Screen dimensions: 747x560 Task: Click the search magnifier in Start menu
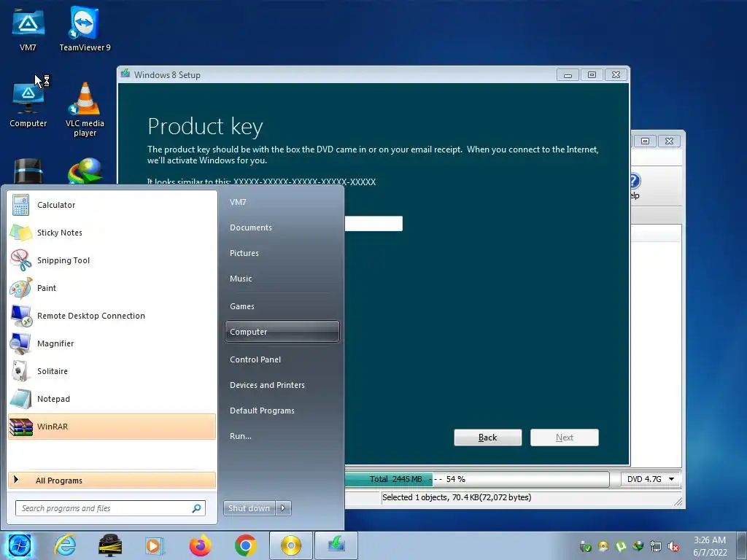tap(196, 508)
